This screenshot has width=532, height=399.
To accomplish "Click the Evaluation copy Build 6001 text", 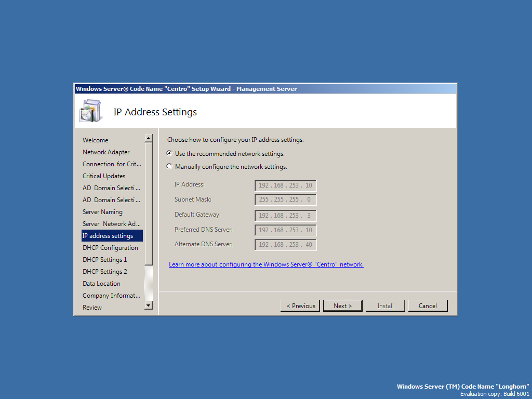I will (x=495, y=394).
